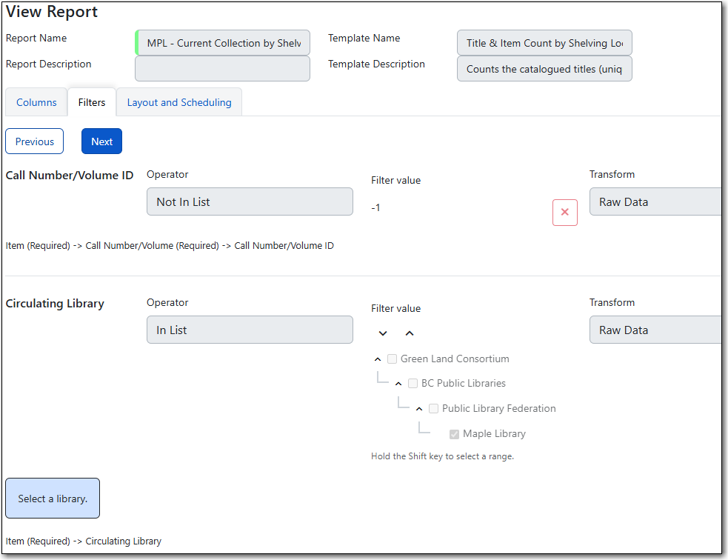Toggle the Public Library Federation checkbox
The image size is (728, 560).
pos(434,409)
